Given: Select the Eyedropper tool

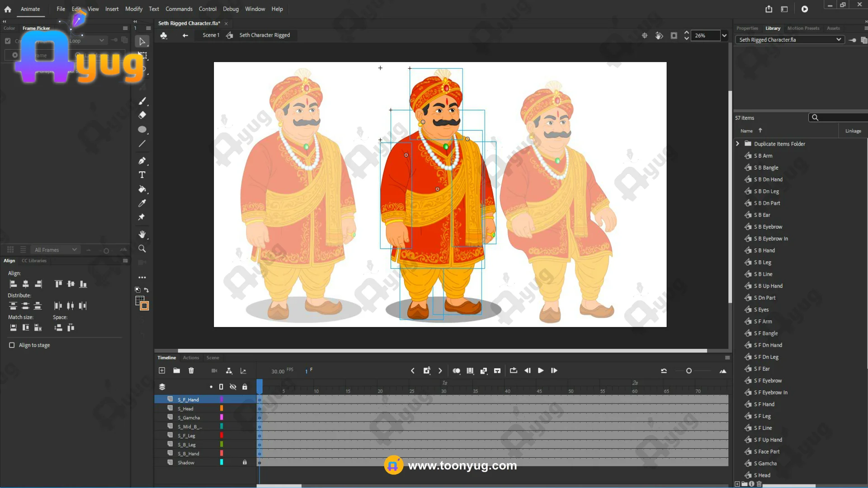Looking at the screenshot, I should [x=142, y=203].
